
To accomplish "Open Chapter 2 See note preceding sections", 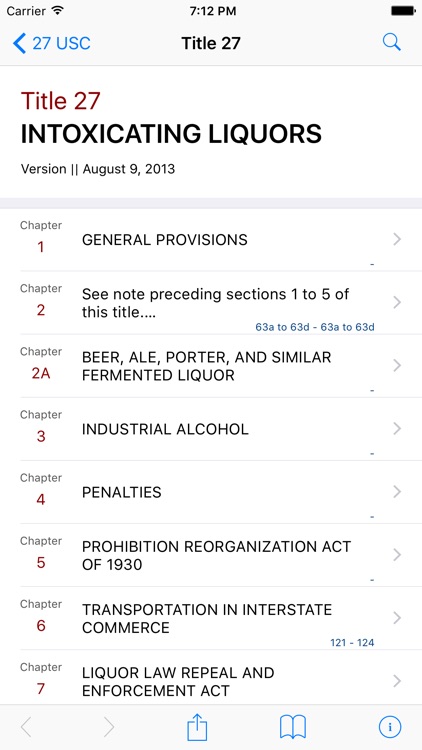I will (211, 303).
